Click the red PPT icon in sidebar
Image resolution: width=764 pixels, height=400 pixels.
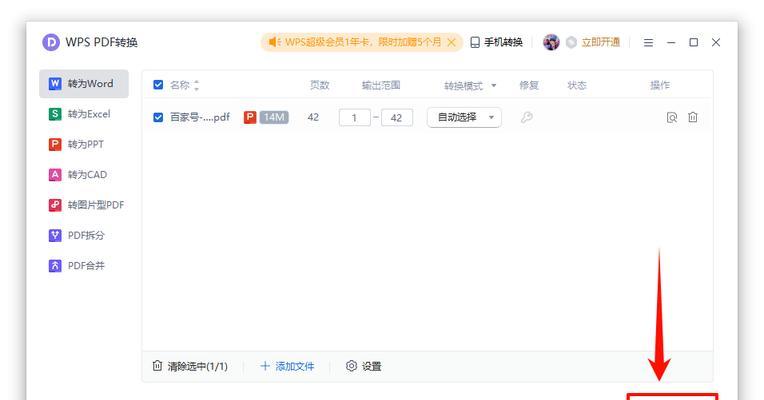(x=55, y=144)
